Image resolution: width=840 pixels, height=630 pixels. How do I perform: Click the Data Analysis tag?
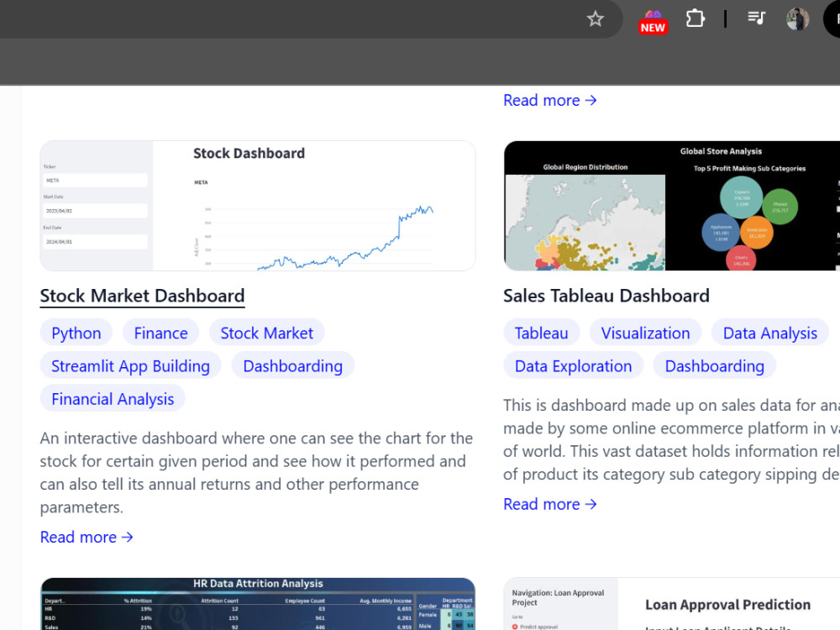tap(769, 333)
